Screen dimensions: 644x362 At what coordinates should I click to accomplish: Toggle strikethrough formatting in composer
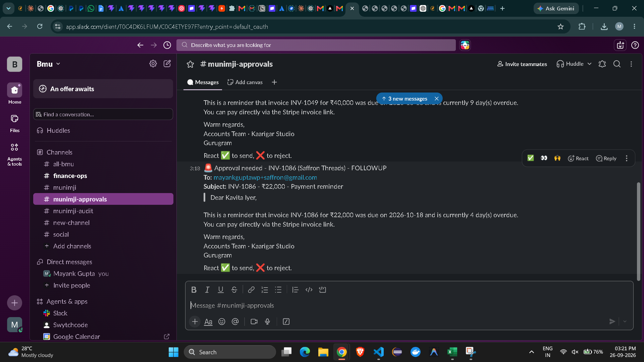(x=234, y=290)
